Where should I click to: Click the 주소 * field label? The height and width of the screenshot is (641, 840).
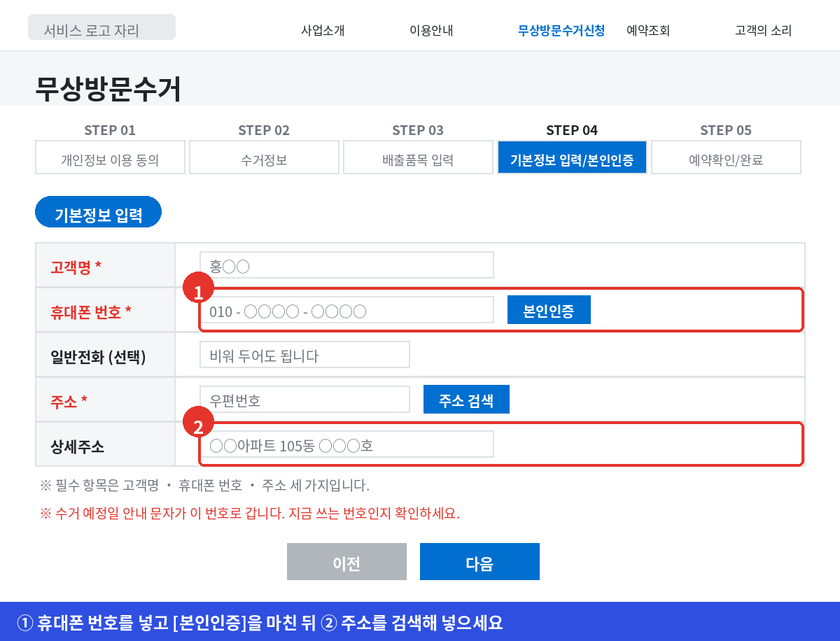coord(69,401)
